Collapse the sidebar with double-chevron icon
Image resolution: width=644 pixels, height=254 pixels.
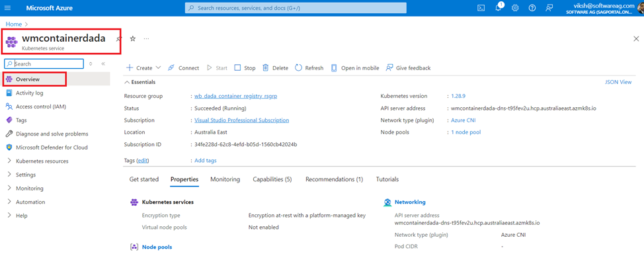(x=103, y=63)
